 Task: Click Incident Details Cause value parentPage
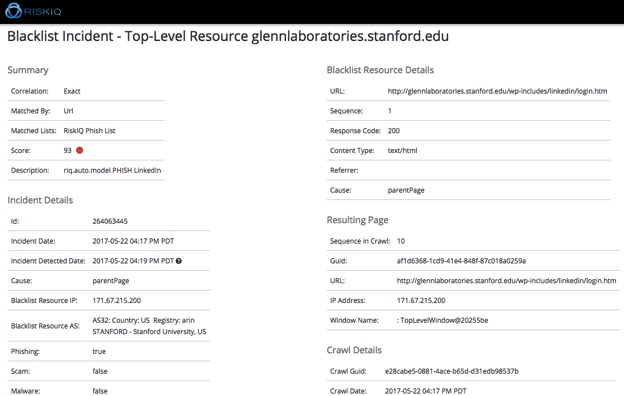[x=111, y=281]
